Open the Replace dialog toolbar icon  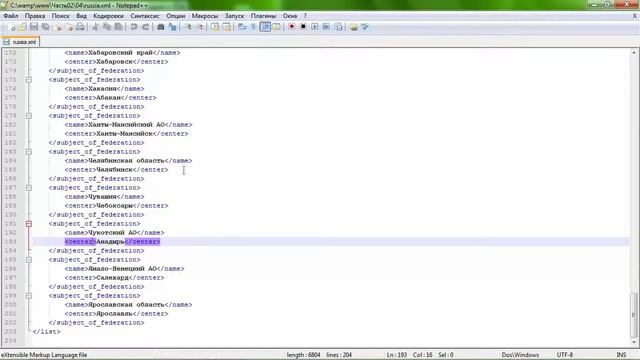[x=172, y=27]
